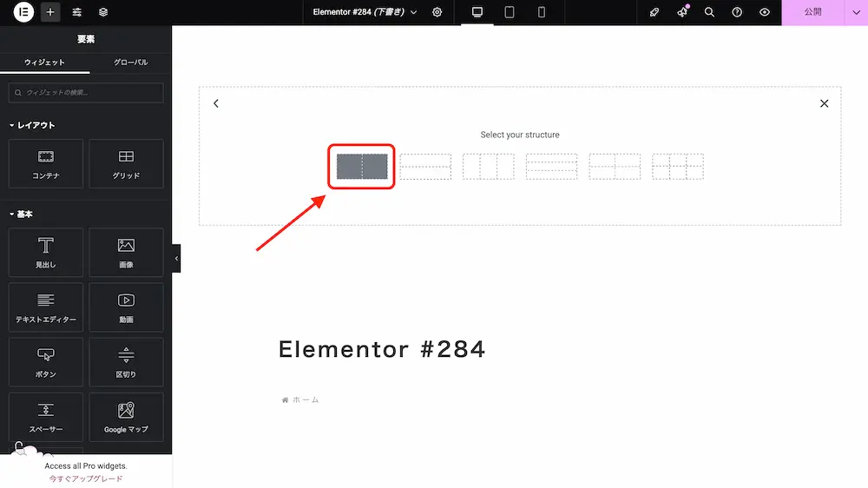This screenshot has height=488, width=868.
Task: Click the 要素 panel title
Action: tap(86, 39)
